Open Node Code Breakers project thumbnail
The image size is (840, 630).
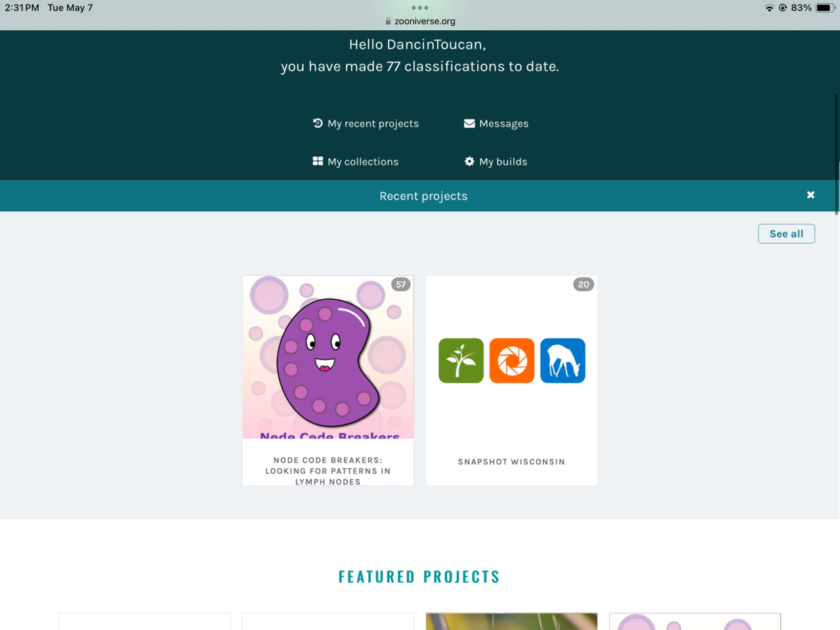pos(328,357)
